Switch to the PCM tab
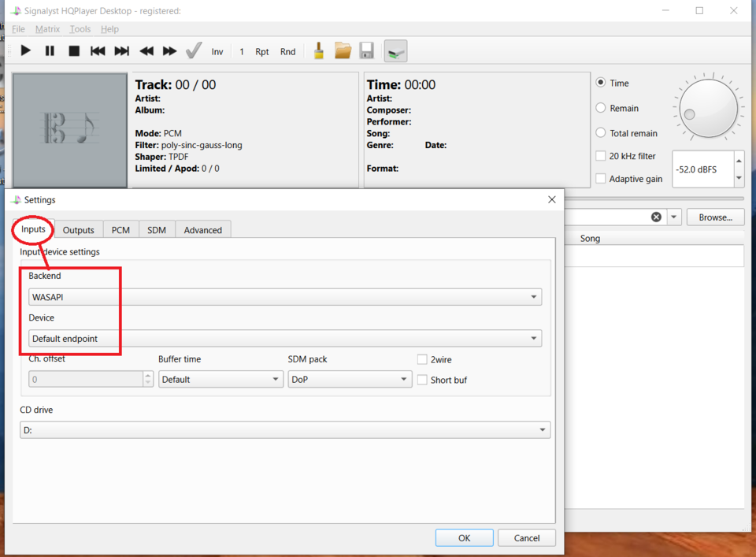756x557 pixels. click(121, 230)
